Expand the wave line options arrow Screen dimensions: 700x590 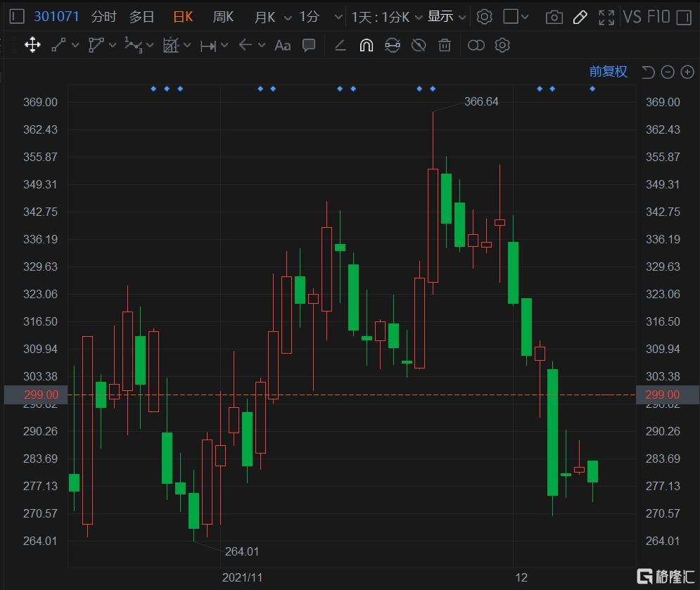tap(150, 45)
